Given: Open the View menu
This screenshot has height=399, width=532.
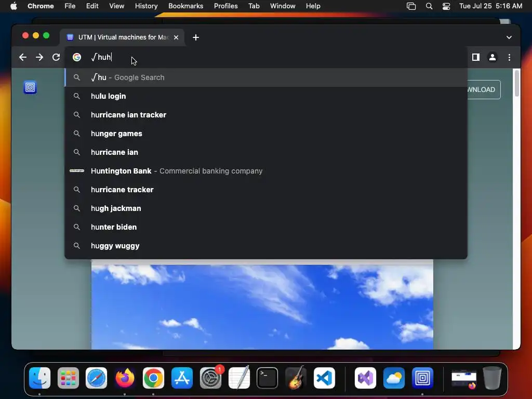Looking at the screenshot, I should 116,6.
